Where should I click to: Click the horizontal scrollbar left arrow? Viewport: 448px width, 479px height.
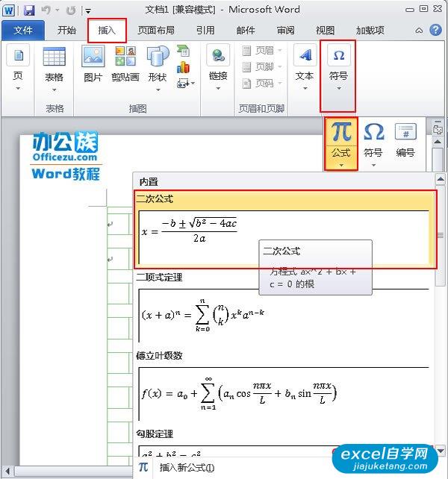tap(7, 471)
